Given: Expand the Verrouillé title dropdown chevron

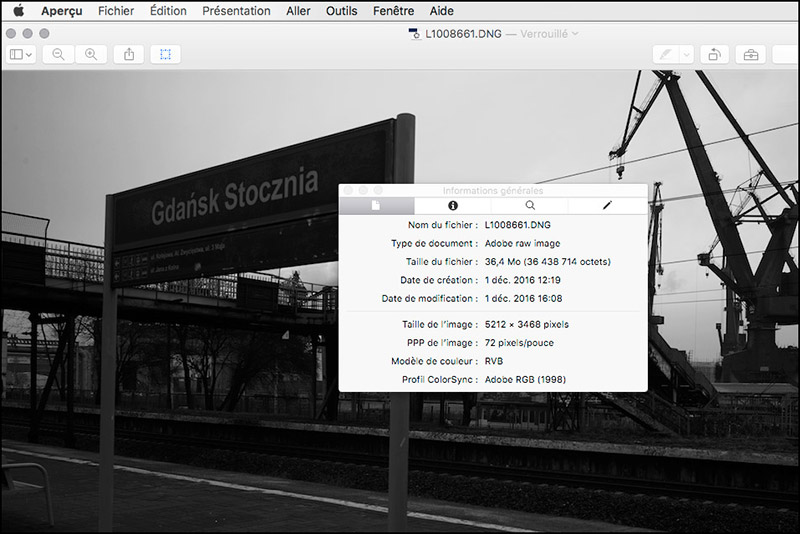Looking at the screenshot, I should (575, 33).
